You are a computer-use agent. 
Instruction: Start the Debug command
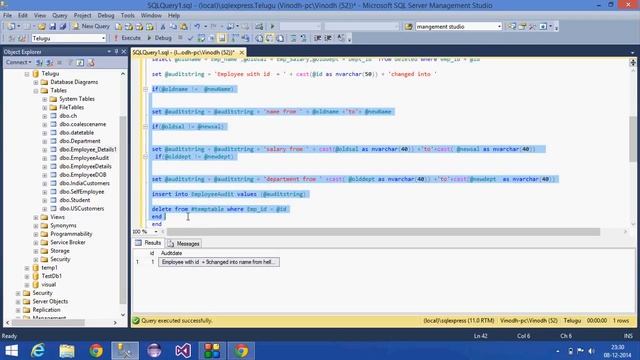click(159, 38)
